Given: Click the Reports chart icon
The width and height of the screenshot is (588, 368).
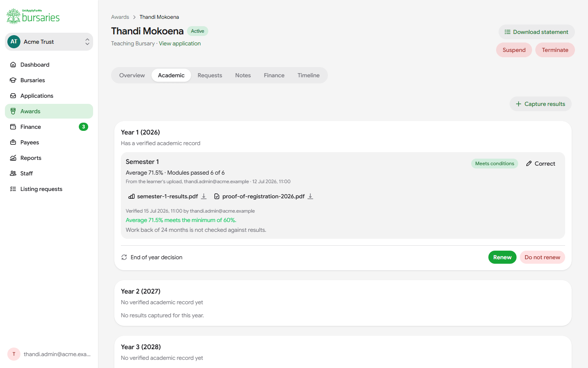Looking at the screenshot, I should pos(13,158).
